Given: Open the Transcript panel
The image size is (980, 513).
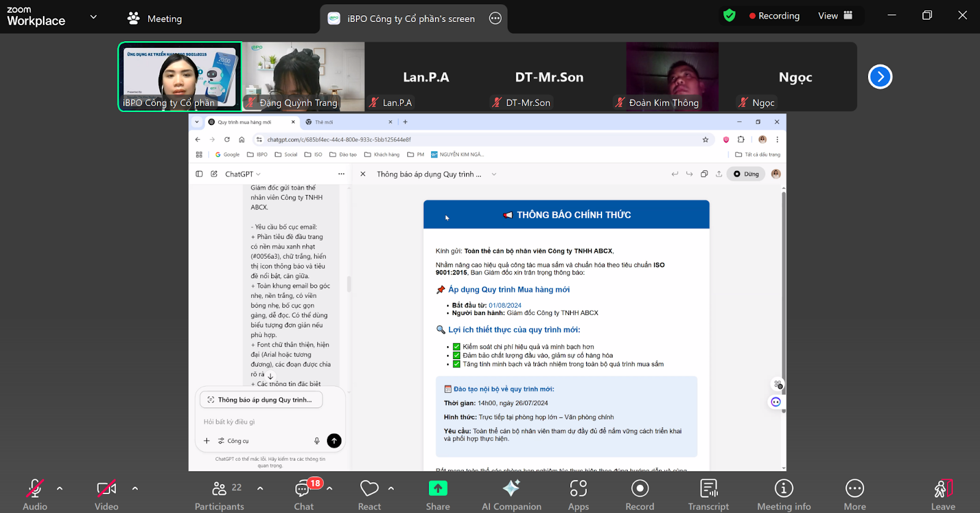Looking at the screenshot, I should coord(709,493).
